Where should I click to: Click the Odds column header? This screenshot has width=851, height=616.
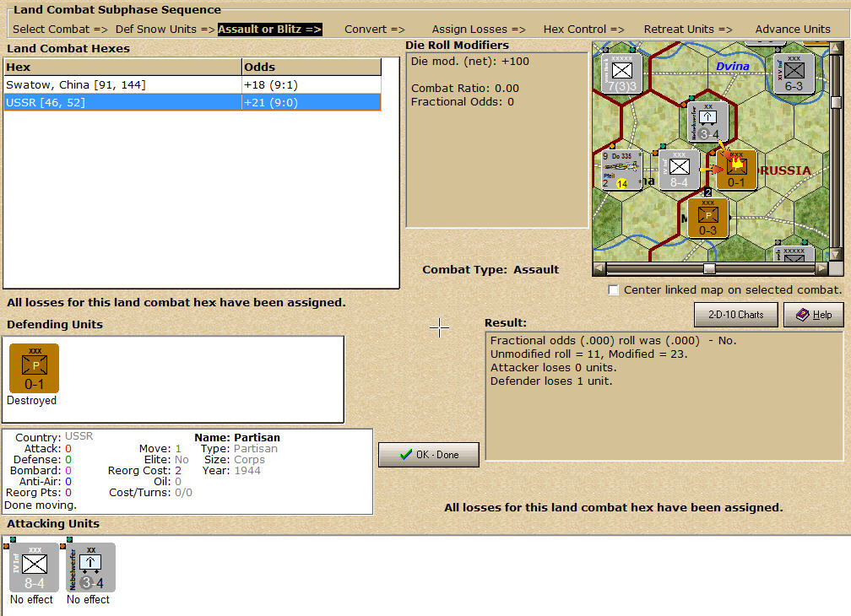coord(312,68)
